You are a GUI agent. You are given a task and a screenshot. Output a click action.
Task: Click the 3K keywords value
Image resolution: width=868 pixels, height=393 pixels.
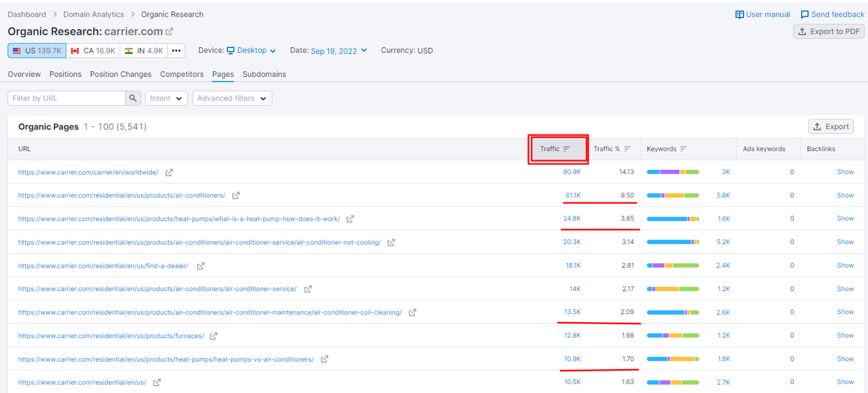coord(726,172)
